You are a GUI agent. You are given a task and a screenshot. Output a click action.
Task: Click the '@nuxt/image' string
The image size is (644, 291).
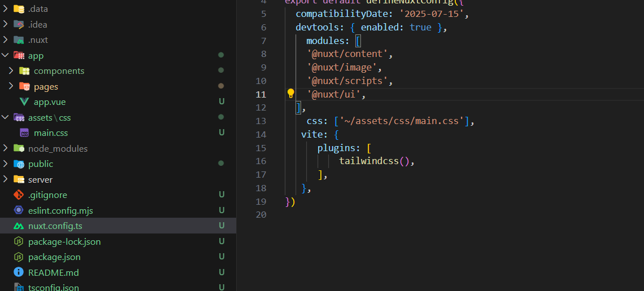point(342,67)
